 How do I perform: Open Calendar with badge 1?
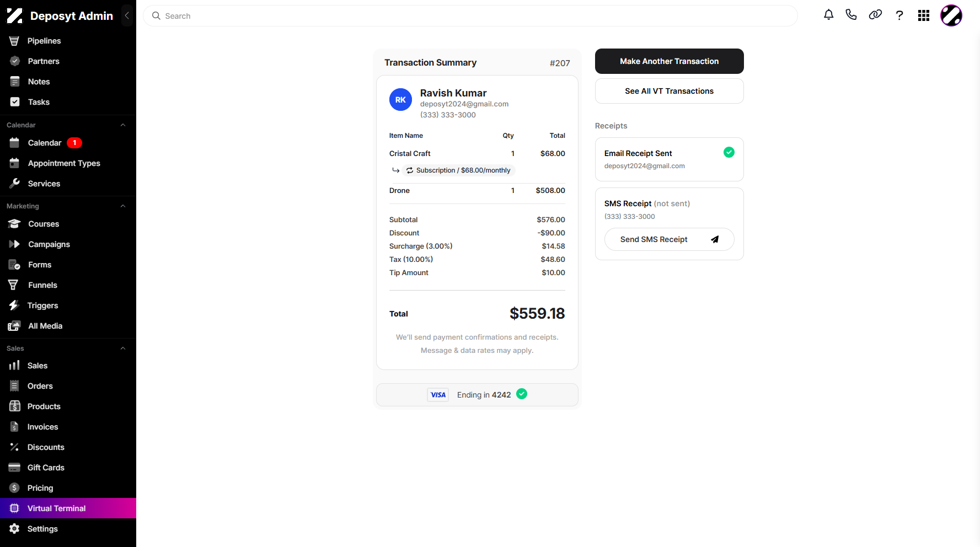tap(68, 143)
